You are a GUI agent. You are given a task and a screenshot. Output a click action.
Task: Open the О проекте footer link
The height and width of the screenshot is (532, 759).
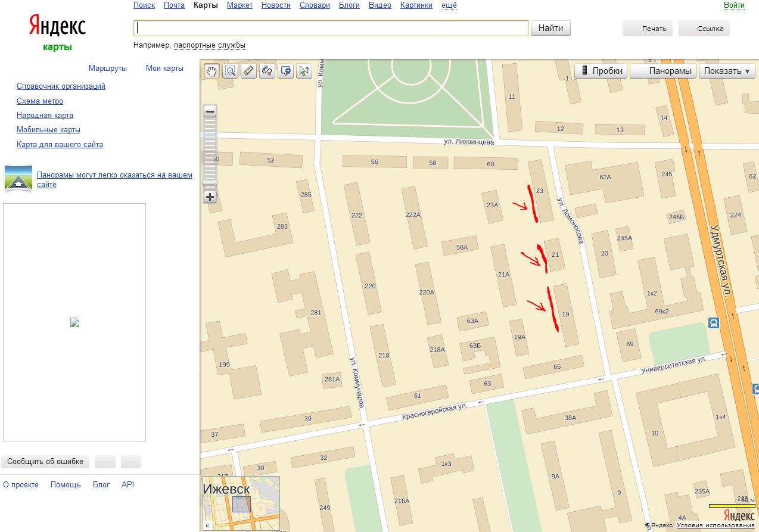pos(21,485)
